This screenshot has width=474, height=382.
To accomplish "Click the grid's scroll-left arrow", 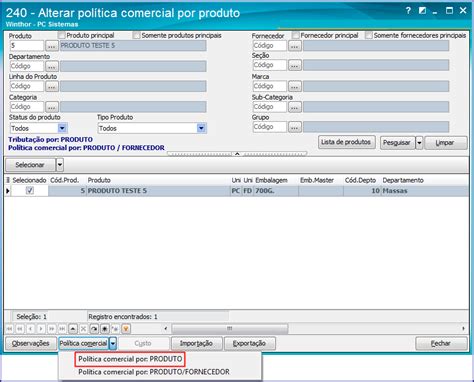I will pos(166,329).
